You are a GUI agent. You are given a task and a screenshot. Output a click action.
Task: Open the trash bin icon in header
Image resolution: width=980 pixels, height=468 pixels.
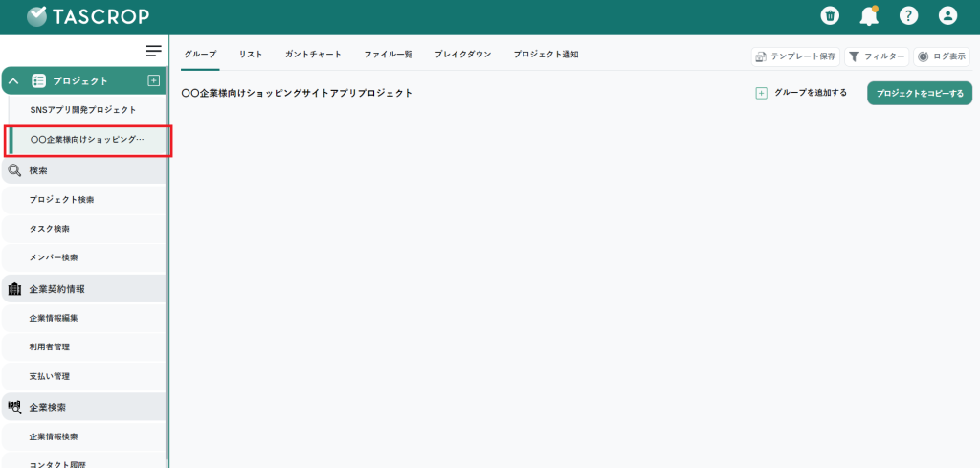(x=830, y=16)
